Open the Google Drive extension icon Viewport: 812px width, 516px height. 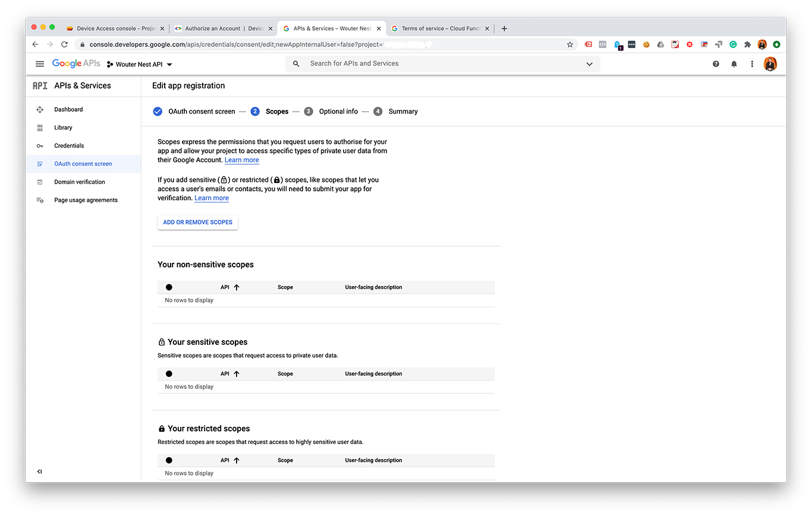pyautogui.click(x=661, y=45)
